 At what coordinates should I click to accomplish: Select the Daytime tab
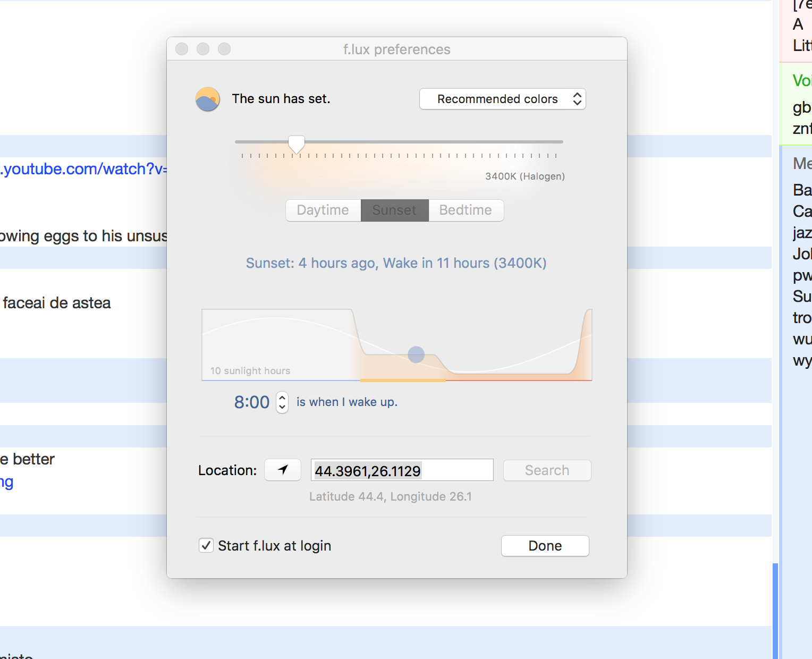pos(323,210)
